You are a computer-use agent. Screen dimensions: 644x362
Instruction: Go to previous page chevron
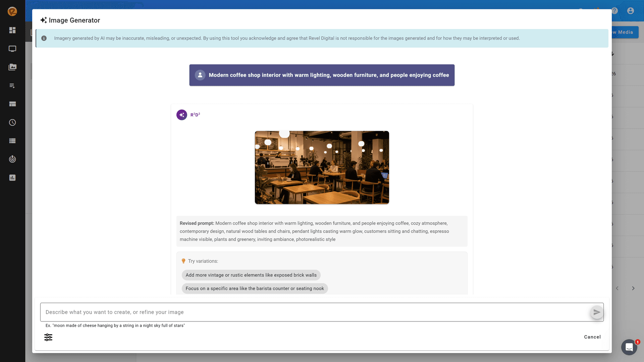pyautogui.click(x=617, y=288)
